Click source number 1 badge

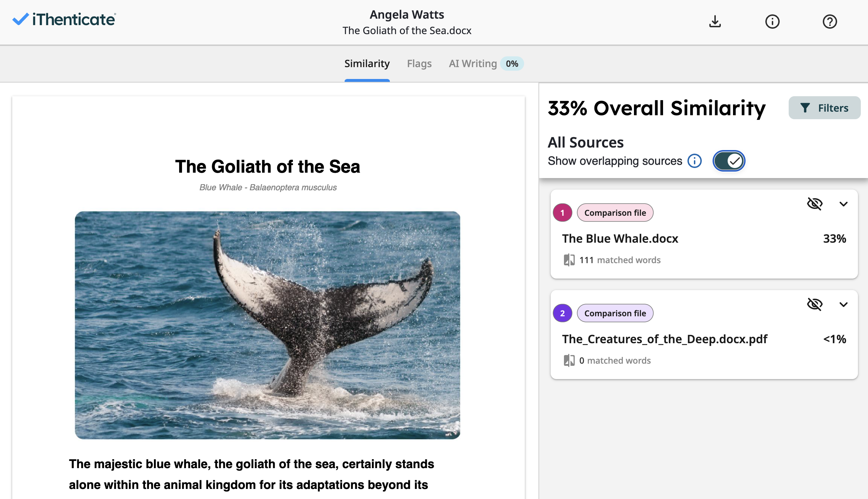[562, 213]
